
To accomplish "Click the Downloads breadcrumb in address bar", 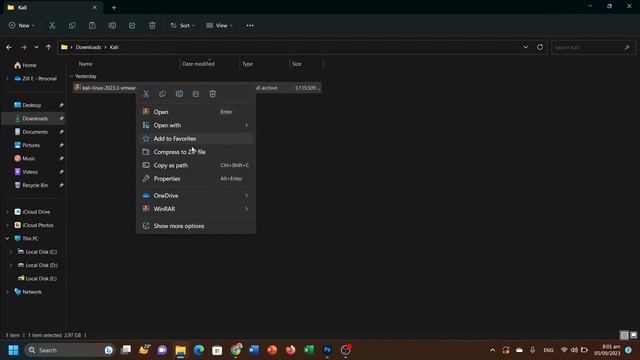I will pos(88,47).
